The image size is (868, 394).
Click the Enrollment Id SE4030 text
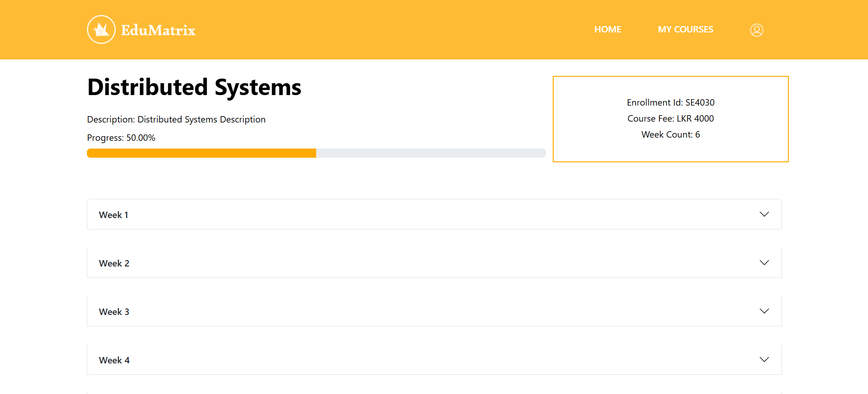[670, 102]
